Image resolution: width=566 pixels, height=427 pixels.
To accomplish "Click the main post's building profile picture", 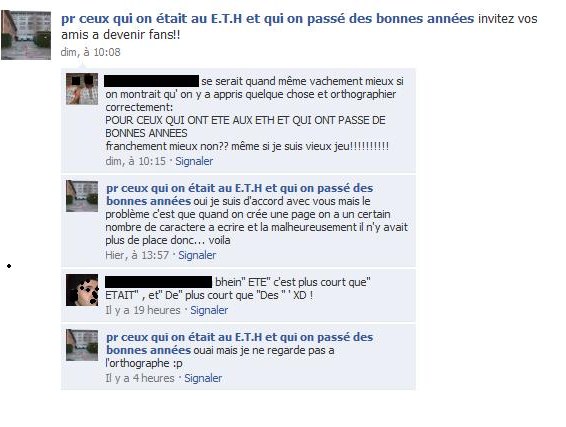I will pos(26,35).
